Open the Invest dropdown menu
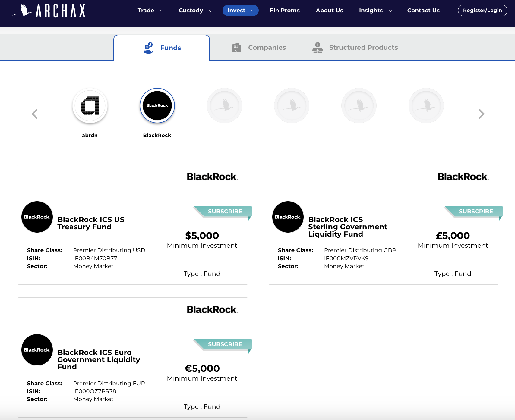 [x=240, y=11]
